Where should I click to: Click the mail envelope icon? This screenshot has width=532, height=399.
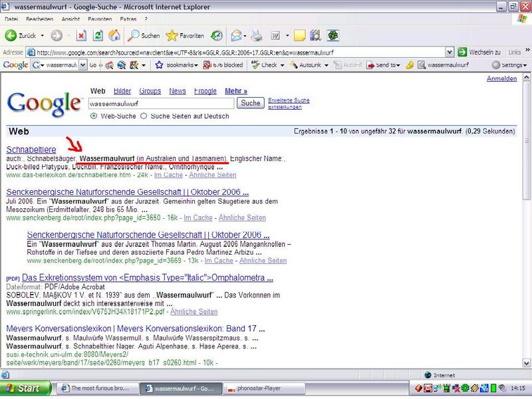click(236, 36)
